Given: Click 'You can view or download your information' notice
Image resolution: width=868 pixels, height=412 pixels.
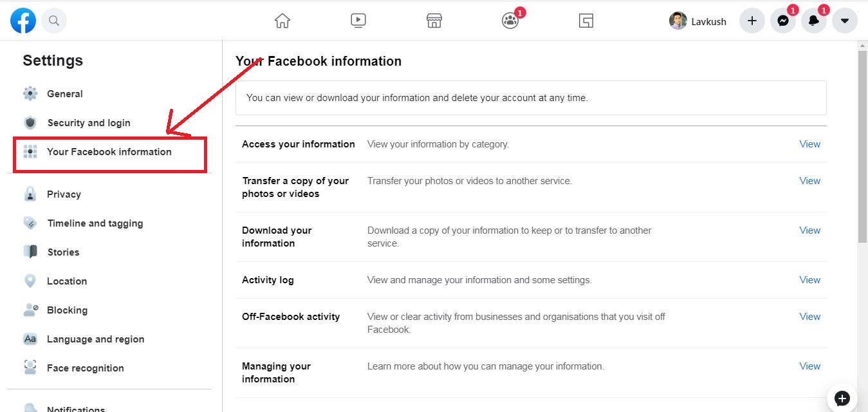Looking at the screenshot, I should tap(417, 98).
